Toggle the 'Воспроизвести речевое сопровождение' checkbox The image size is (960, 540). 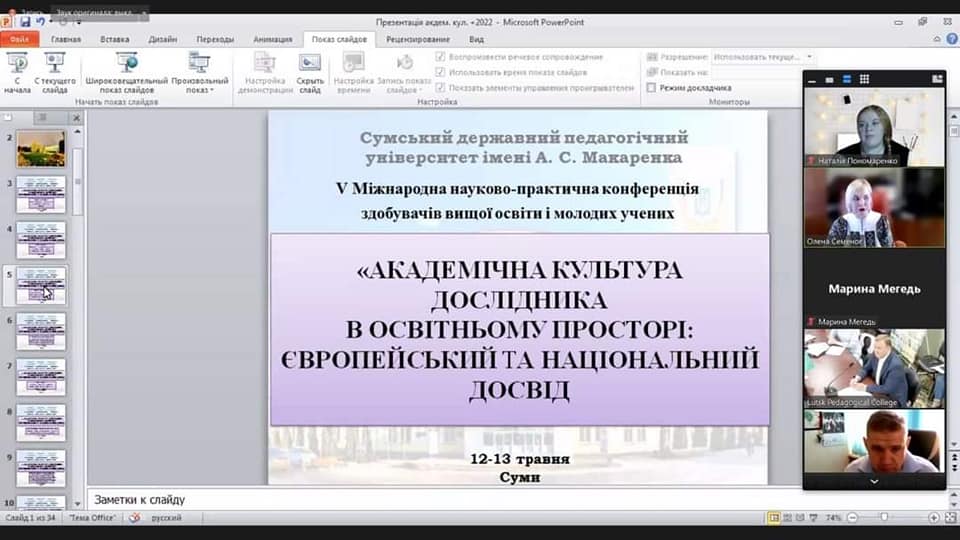point(441,57)
